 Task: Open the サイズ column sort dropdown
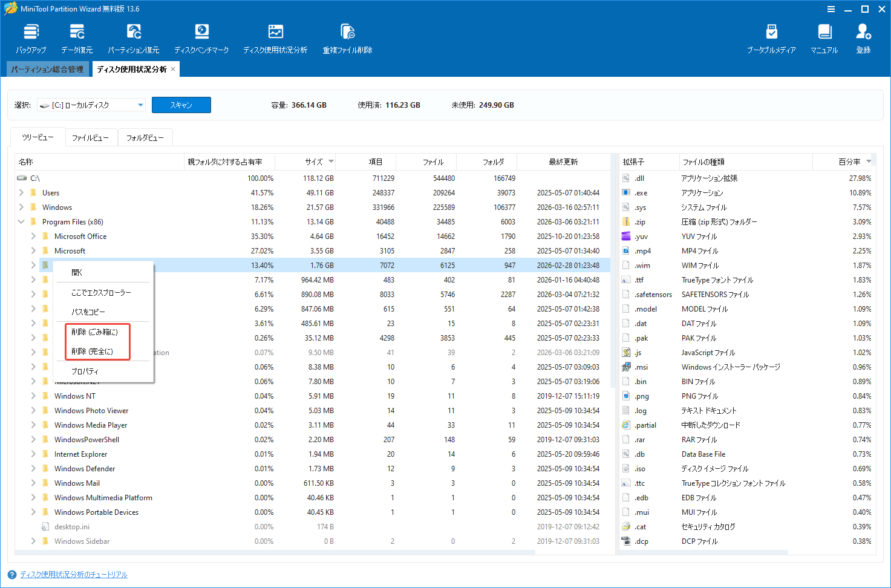(331, 162)
